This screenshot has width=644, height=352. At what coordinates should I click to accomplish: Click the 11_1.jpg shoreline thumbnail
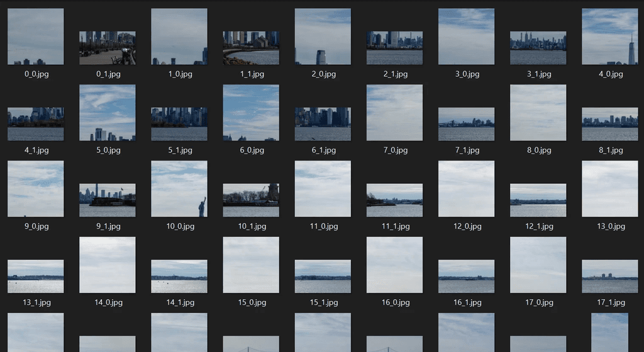coord(395,200)
